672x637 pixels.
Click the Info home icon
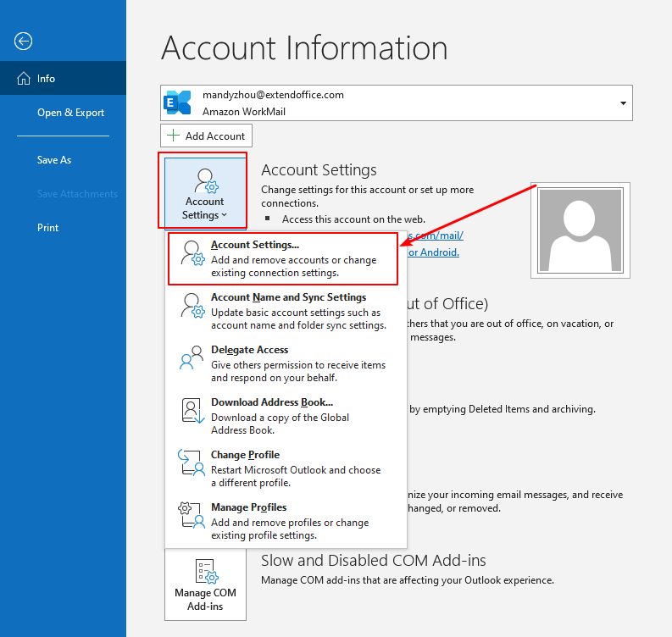tap(24, 79)
